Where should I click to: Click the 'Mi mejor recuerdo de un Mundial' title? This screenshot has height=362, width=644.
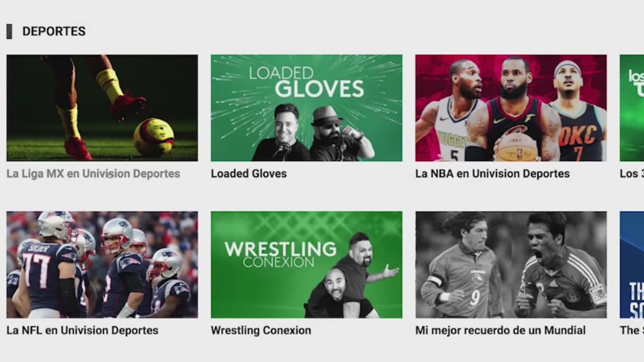point(501,330)
